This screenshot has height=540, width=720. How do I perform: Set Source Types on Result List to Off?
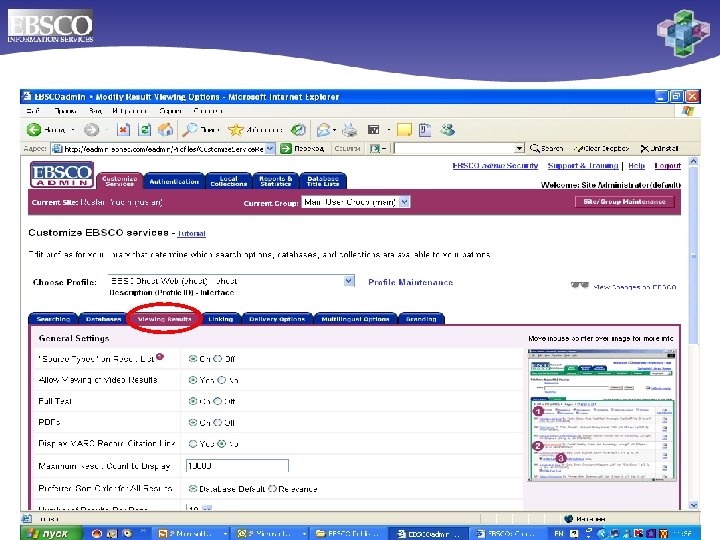tap(218, 359)
